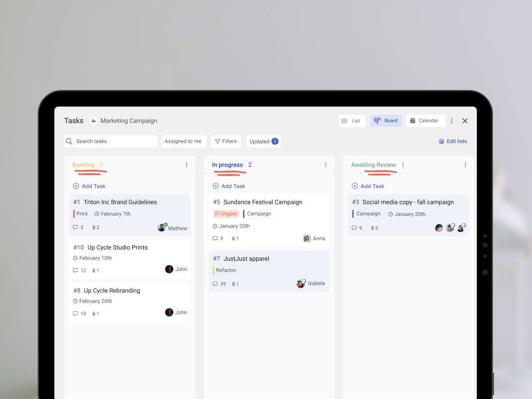Switch to the List view

point(352,121)
